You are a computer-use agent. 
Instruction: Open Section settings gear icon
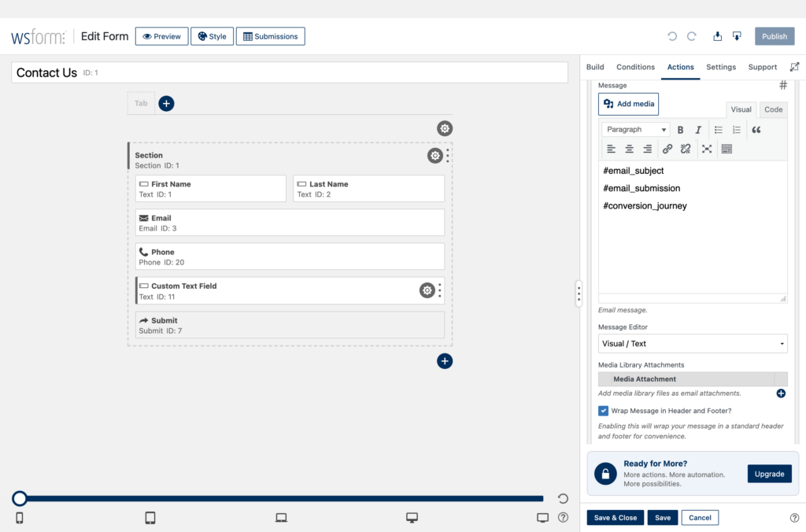434,156
